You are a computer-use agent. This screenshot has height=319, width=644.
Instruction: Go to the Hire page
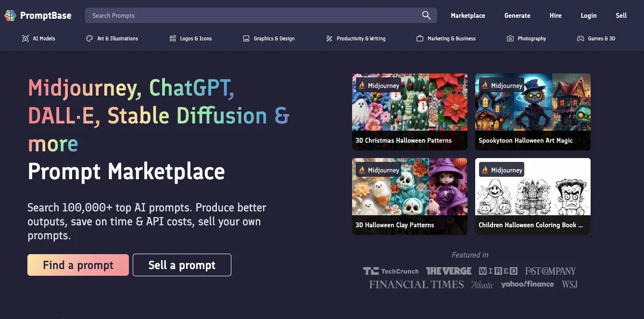tap(555, 15)
